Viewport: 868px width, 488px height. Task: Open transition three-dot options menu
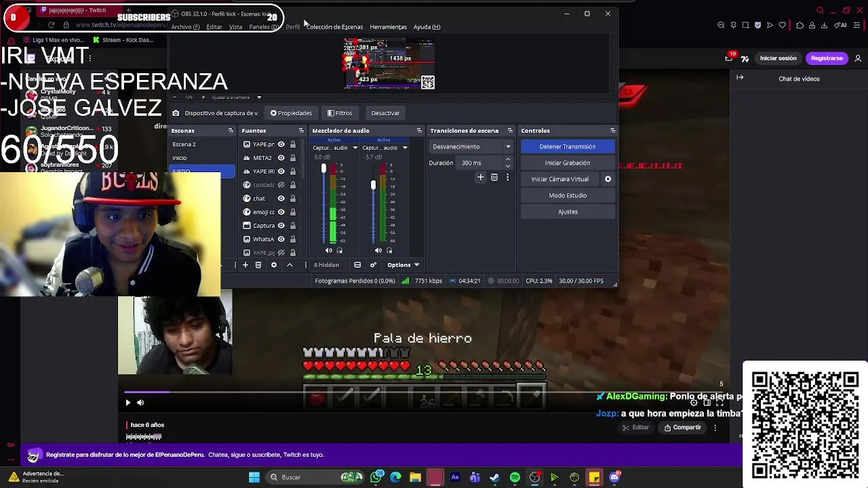tap(507, 178)
